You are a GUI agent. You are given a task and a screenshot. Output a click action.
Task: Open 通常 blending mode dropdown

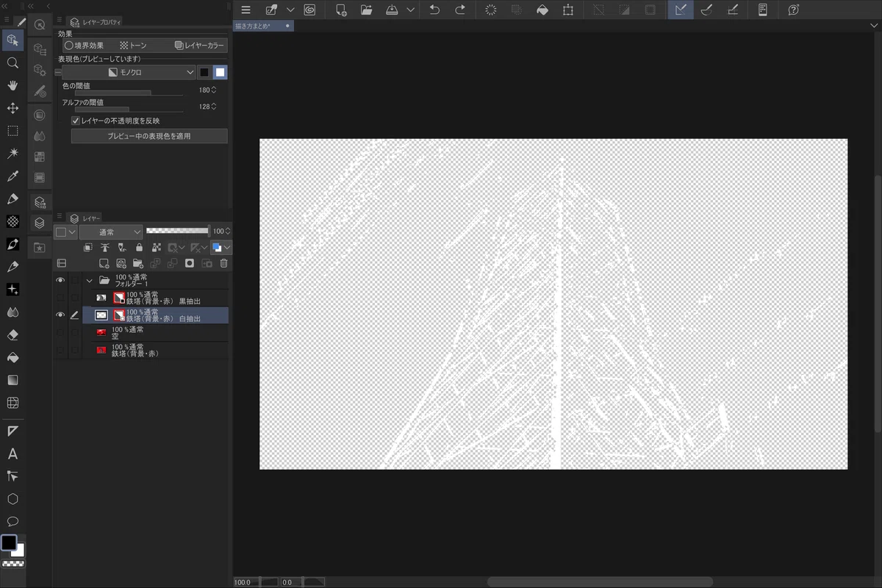click(111, 232)
